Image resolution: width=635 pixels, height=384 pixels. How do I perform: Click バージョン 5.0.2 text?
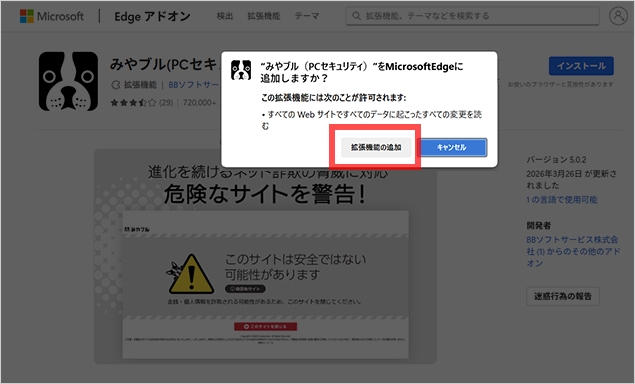(556, 160)
